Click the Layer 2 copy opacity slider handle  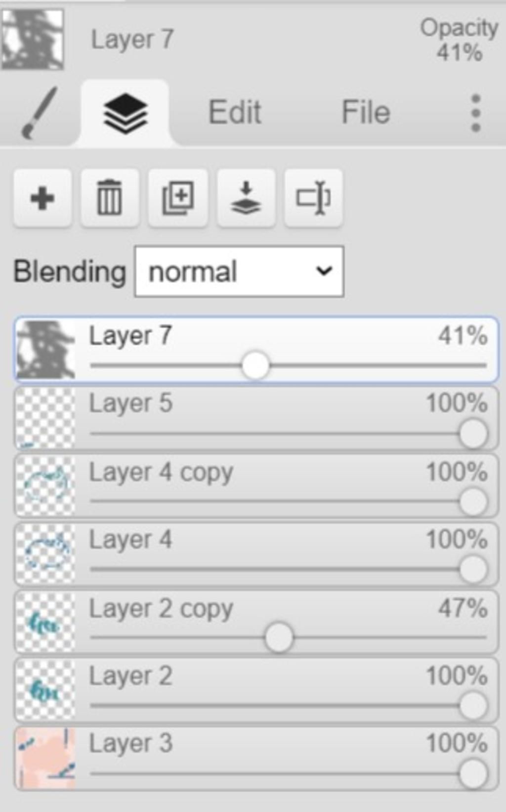coord(279,637)
